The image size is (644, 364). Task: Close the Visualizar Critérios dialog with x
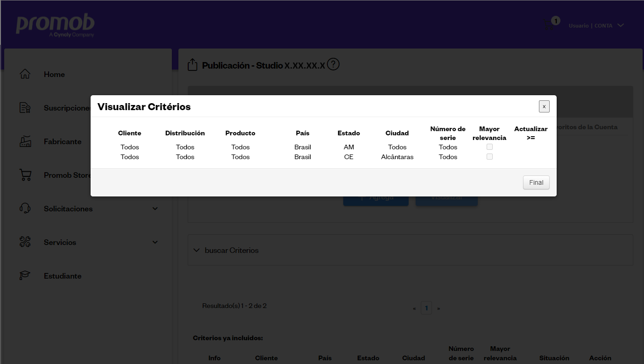click(x=544, y=106)
